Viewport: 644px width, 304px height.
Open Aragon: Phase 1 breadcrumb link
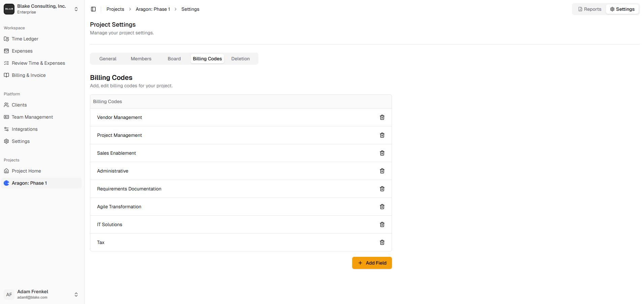(x=153, y=9)
